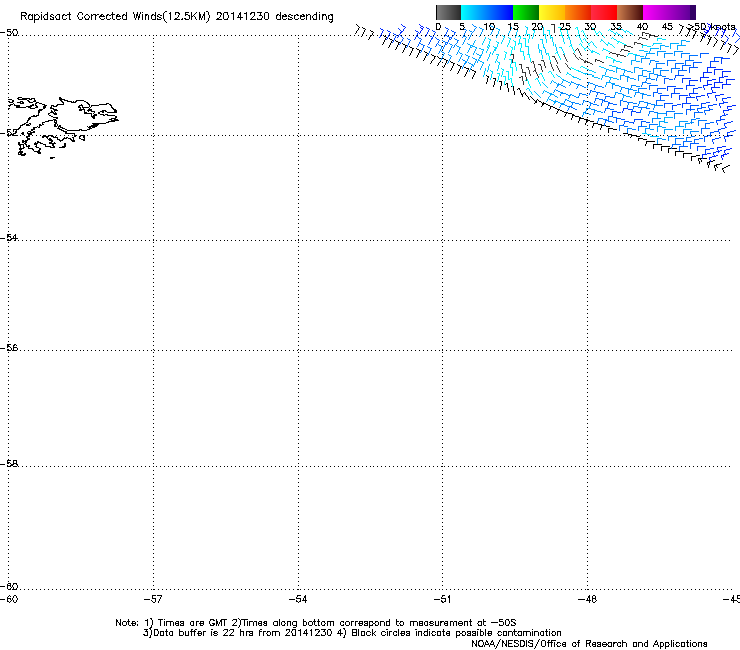Click the green 15-20 knots color band
Image resolution: width=740 pixels, height=650 pixels.
pyautogui.click(x=526, y=12)
